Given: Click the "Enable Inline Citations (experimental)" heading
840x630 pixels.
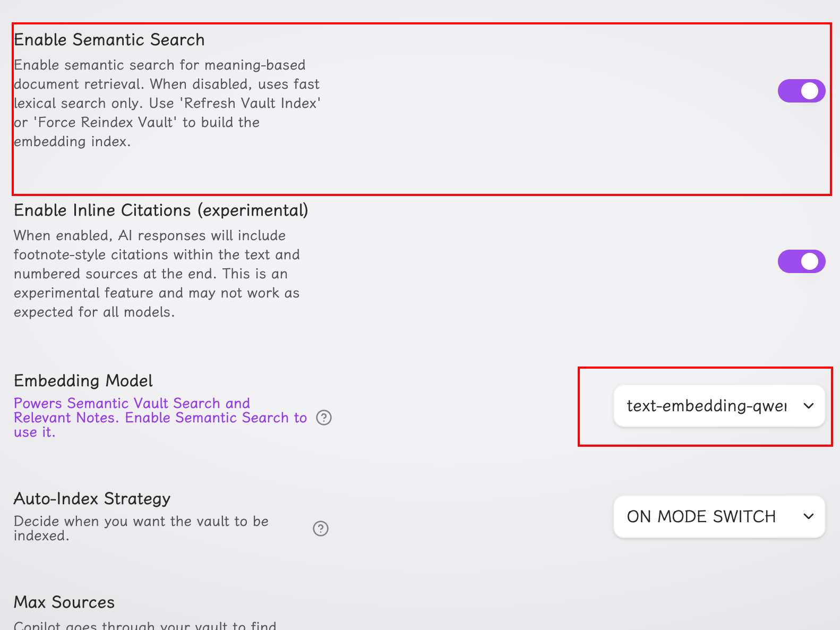Looking at the screenshot, I should tap(161, 210).
